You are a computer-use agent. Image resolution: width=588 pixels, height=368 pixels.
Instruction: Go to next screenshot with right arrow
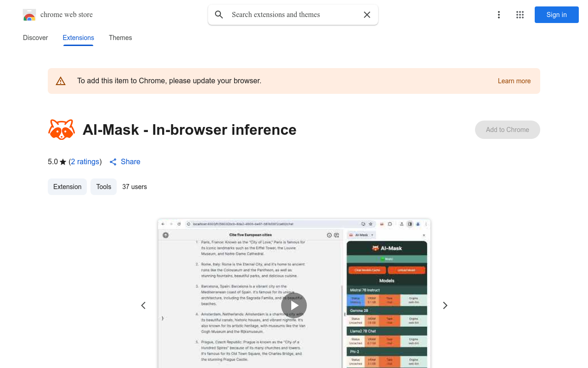point(445,305)
